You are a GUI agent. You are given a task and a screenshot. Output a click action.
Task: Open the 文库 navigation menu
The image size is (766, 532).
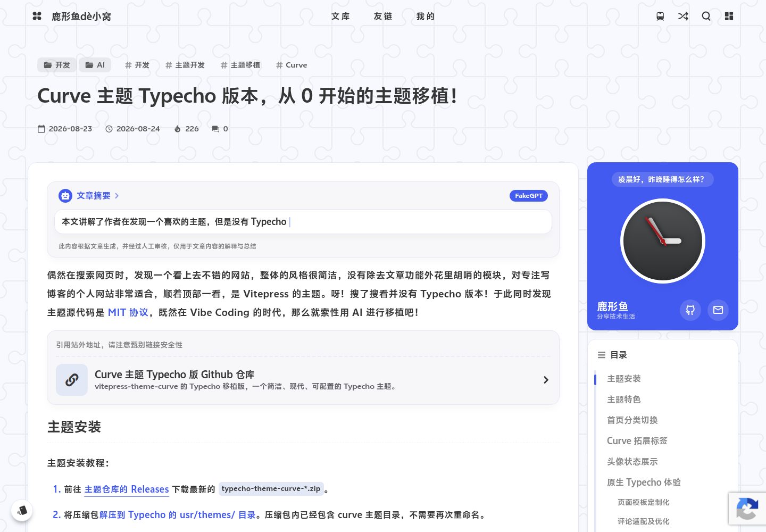(340, 16)
